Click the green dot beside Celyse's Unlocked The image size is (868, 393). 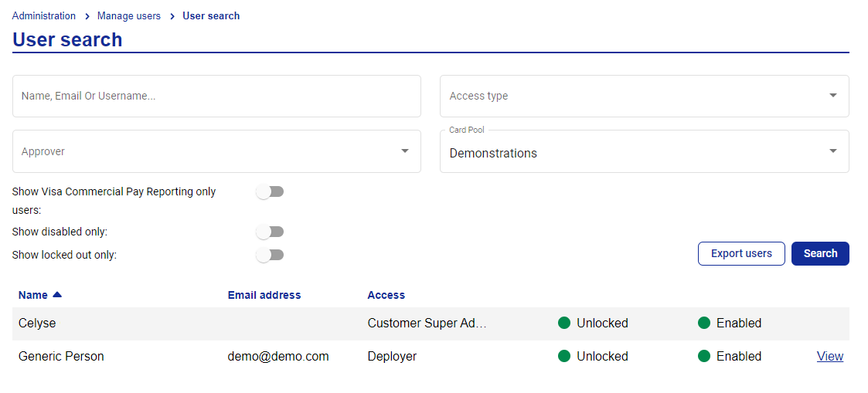pyautogui.click(x=564, y=323)
